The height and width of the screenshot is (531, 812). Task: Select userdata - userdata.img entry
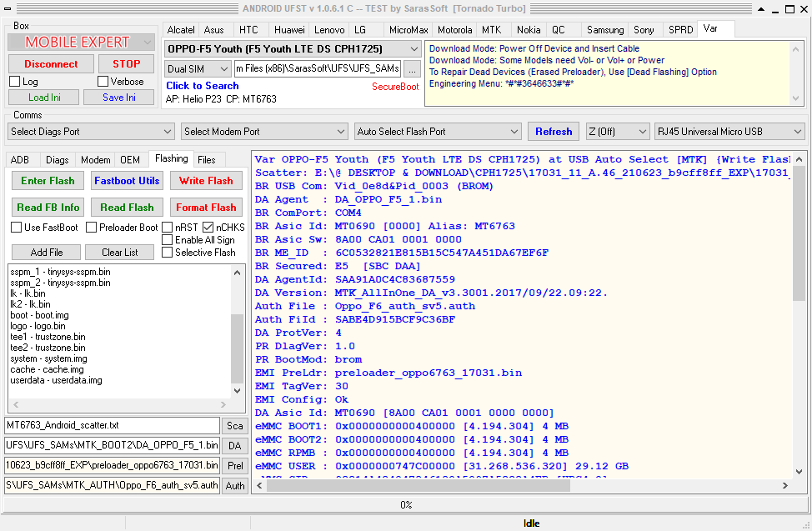pos(56,380)
